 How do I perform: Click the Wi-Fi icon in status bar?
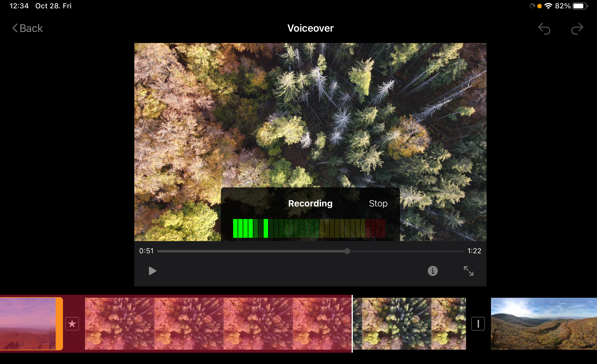[548, 6]
